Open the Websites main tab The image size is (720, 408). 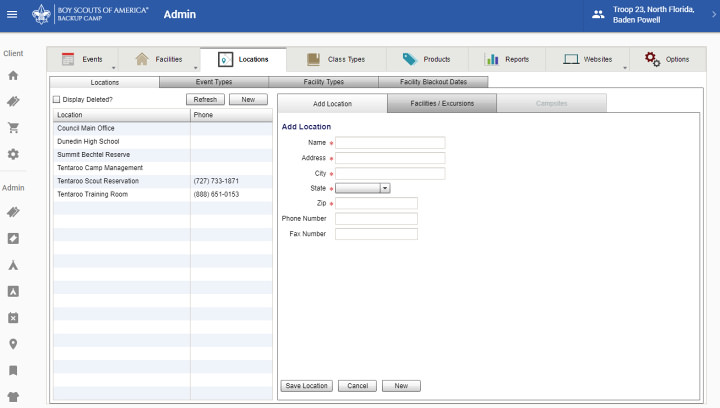[x=588, y=59]
